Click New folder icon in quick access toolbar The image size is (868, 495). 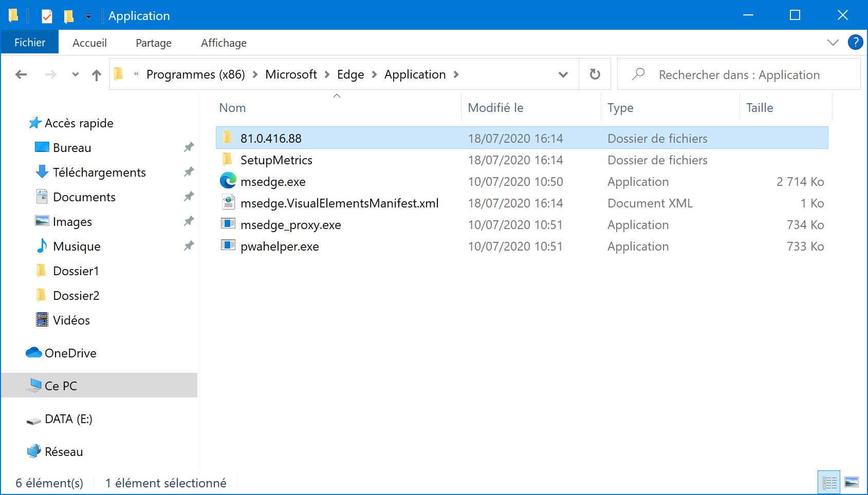(68, 16)
